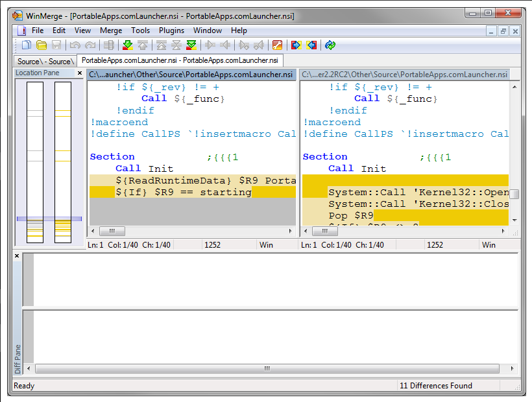Click the Diff Pane horizontal scrollbar thumb
The height and width of the screenshot is (402, 532).
coord(267,368)
